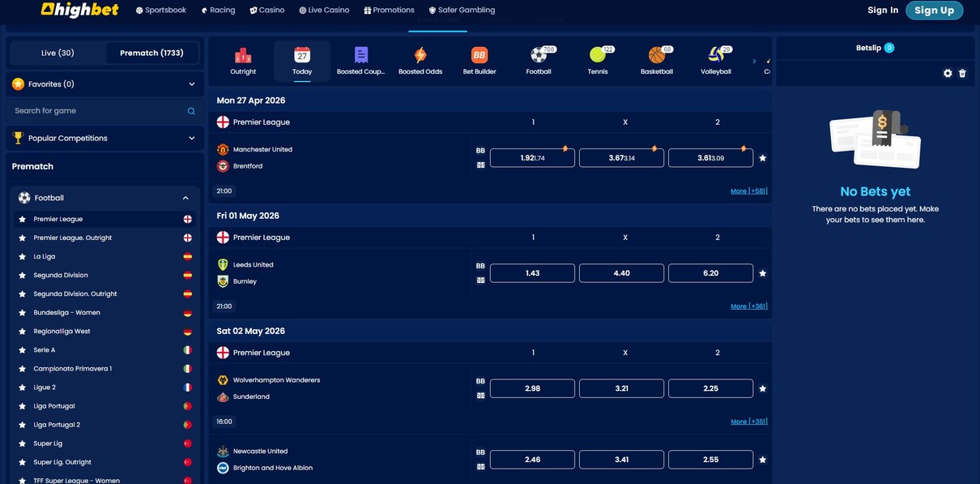
Task: Open the Boosted Coupons category
Action: click(x=361, y=55)
